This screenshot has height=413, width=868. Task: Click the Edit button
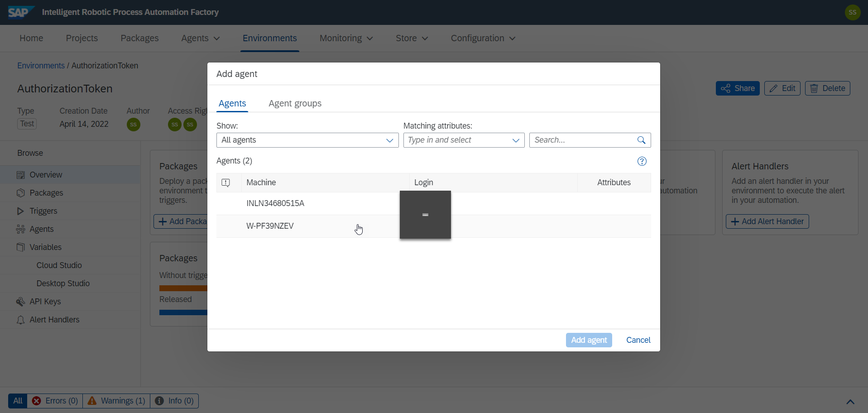(x=782, y=88)
